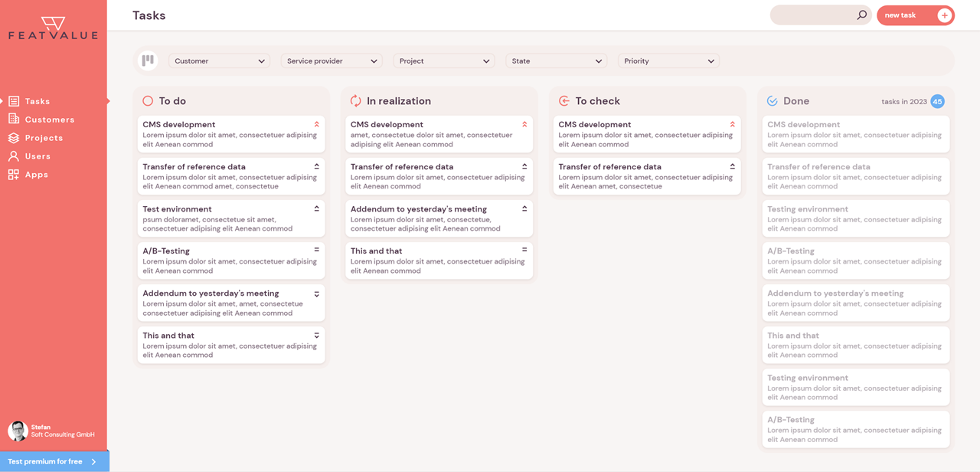Click the low priority icon on To do This and that

click(x=316, y=336)
